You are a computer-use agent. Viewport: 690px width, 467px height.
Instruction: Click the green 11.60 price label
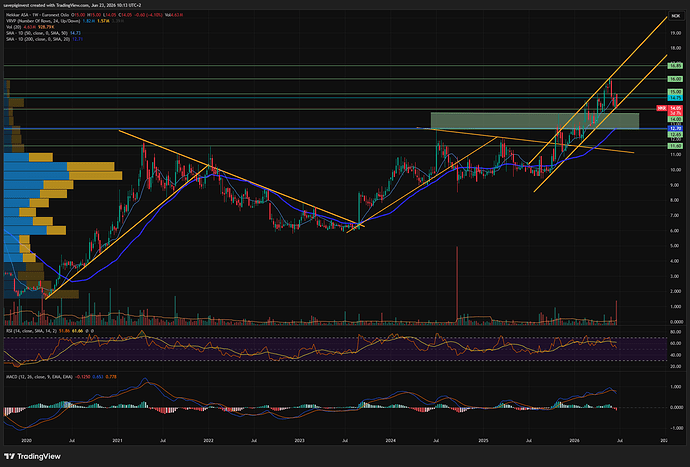675,145
